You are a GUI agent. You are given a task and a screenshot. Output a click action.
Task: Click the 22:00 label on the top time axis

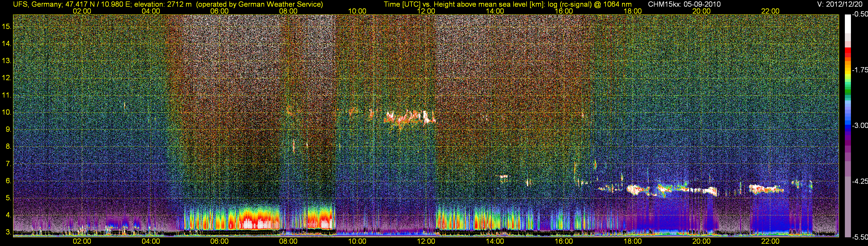(770, 11)
